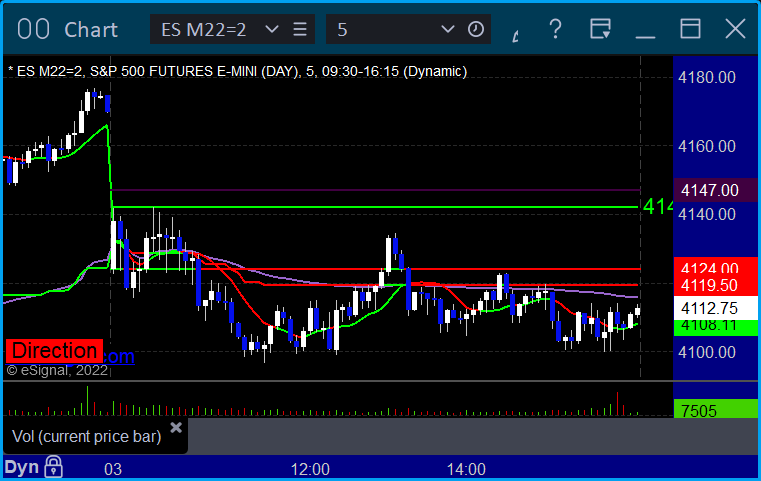This screenshot has height=481, width=761.
Task: Click the 4147.00 price marker
Action: point(716,190)
